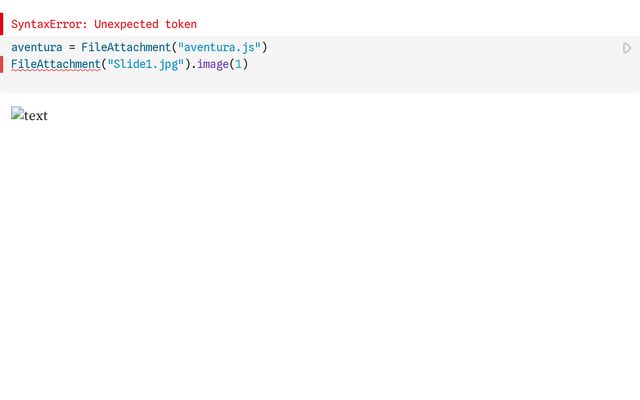Click the "aventura.js" string in the code
Image resolution: width=640 pixels, height=400 pixels.
coord(222,48)
